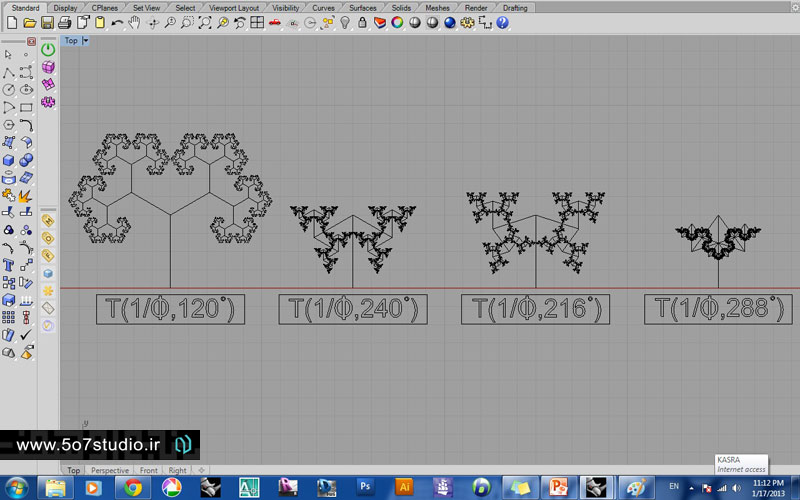Image resolution: width=800 pixels, height=500 pixels.
Task: Choose the Rectangle tool in left toolbar
Action: pos(27,107)
